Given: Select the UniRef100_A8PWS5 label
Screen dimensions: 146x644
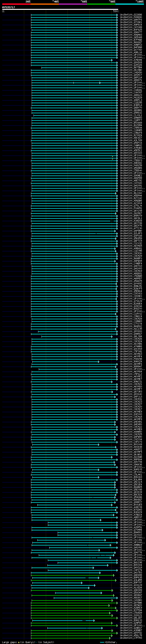Looking at the screenshot, I should click(x=131, y=261).
